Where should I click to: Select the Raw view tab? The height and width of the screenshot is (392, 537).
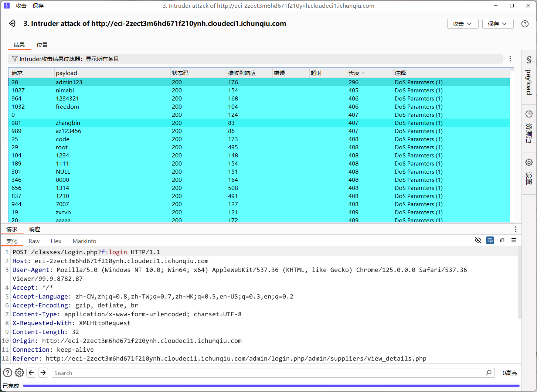(x=34, y=241)
